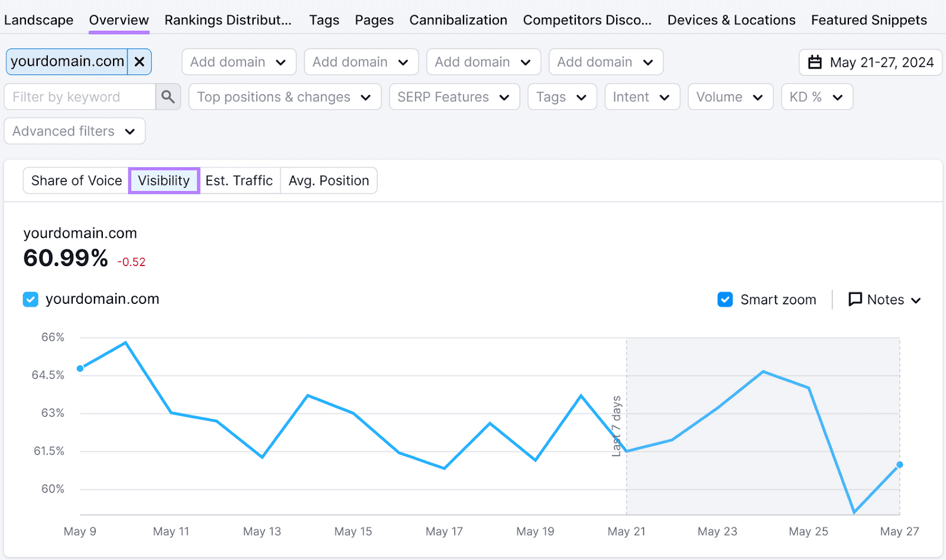Switch to the Share of Voice view

coord(76,180)
